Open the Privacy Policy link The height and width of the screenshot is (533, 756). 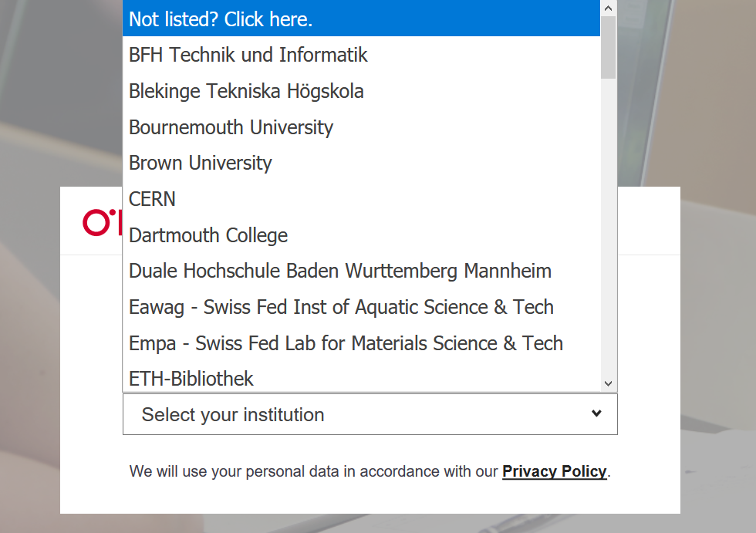click(x=555, y=471)
